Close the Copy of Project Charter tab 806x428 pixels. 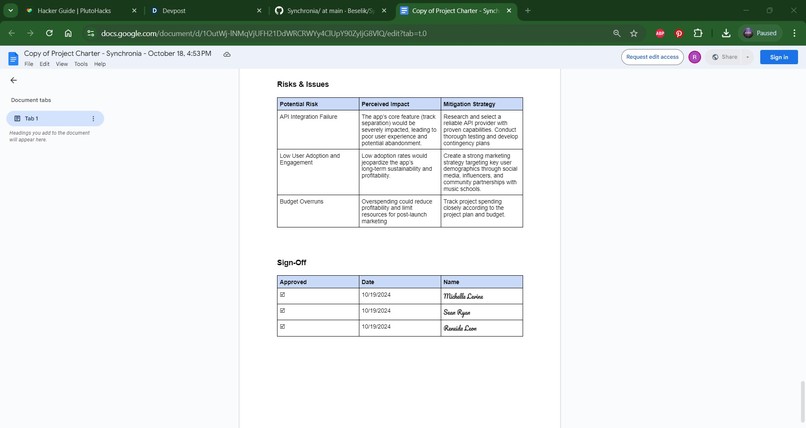pos(509,11)
